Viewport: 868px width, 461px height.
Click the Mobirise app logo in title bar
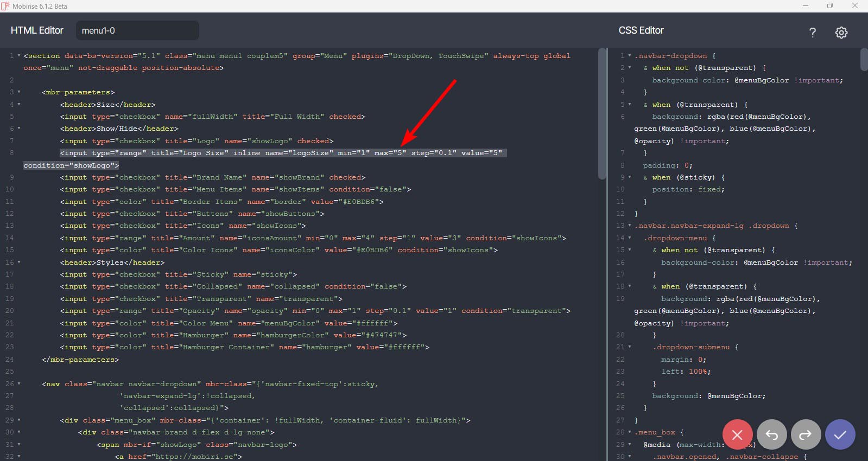click(x=5, y=6)
